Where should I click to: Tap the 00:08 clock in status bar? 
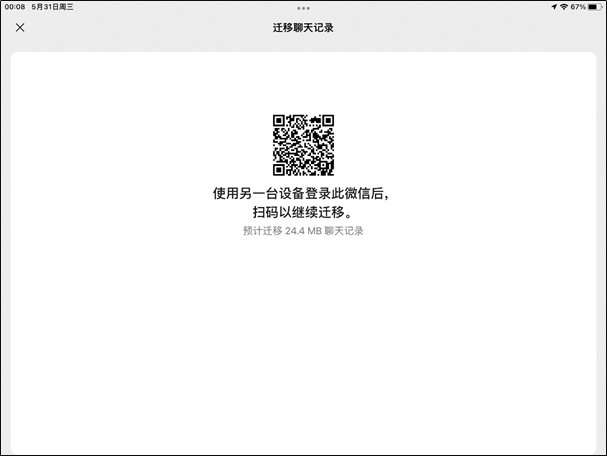[15, 7]
